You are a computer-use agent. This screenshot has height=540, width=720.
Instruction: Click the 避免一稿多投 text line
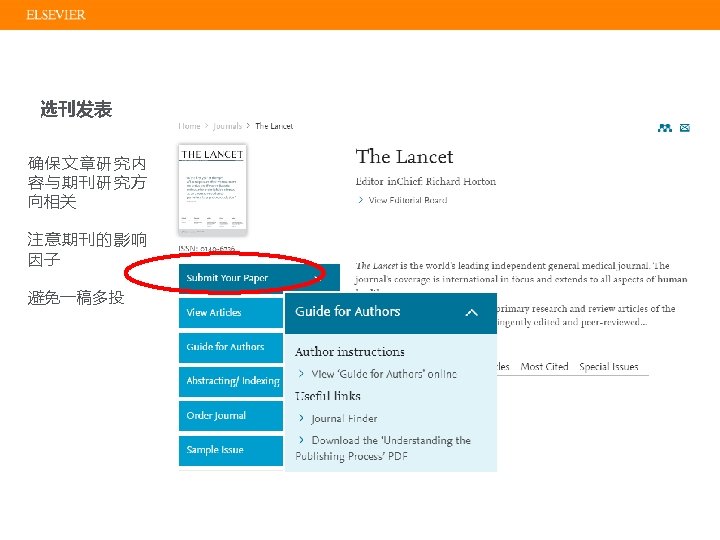pyautogui.click(x=76, y=298)
